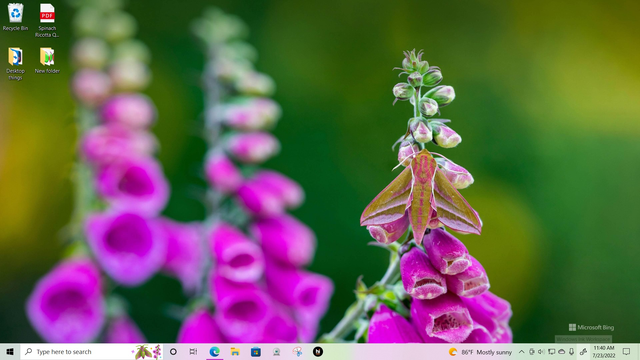Open the Windows Start menu

[10, 351]
